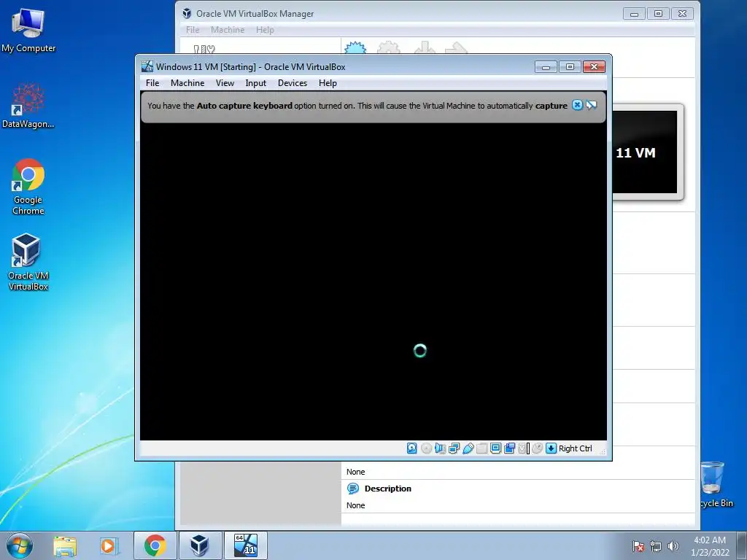
Task: Click the VM window title bar icon
Action: coord(147,66)
